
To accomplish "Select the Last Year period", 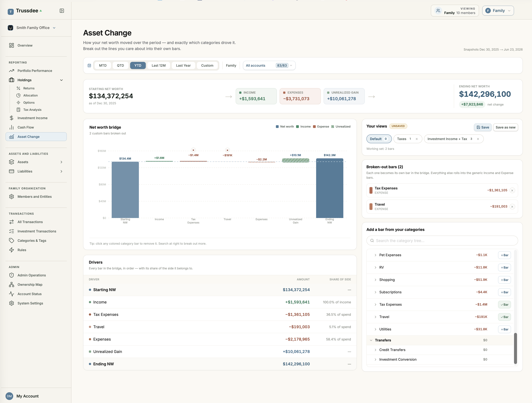I will (183, 66).
